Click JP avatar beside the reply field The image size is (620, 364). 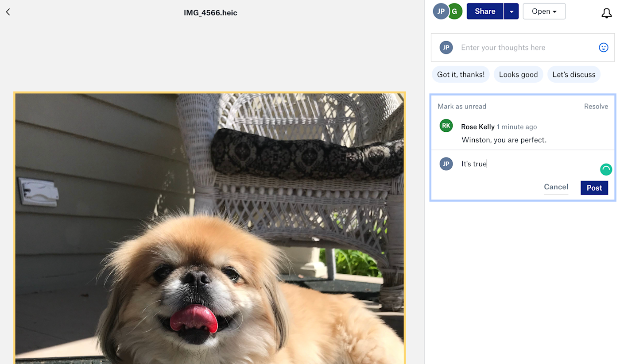[446, 164]
